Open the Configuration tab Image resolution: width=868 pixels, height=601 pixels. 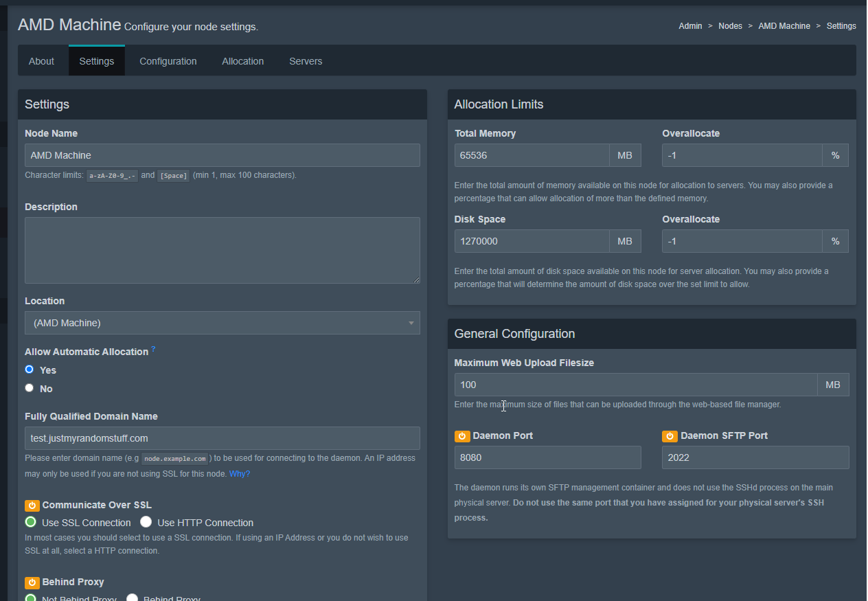click(168, 60)
